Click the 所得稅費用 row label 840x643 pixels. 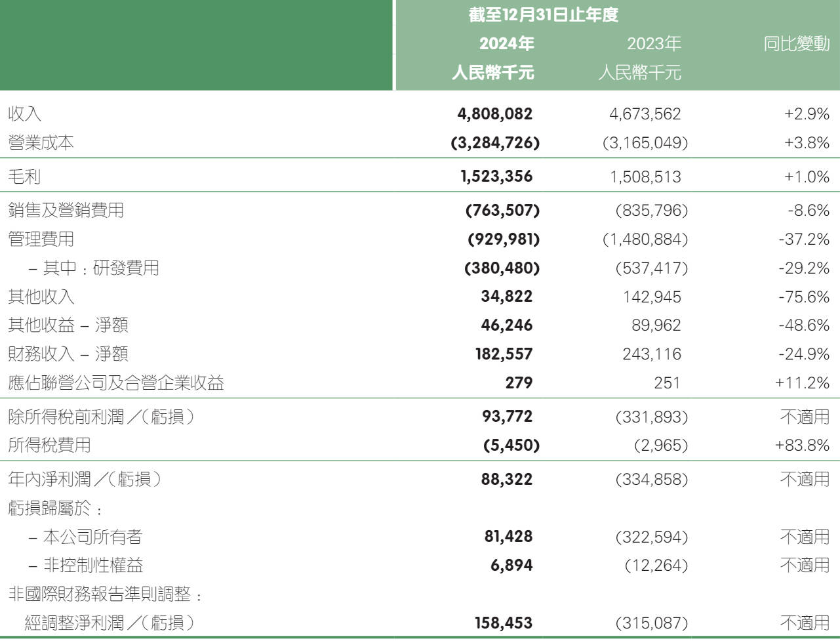(49, 445)
